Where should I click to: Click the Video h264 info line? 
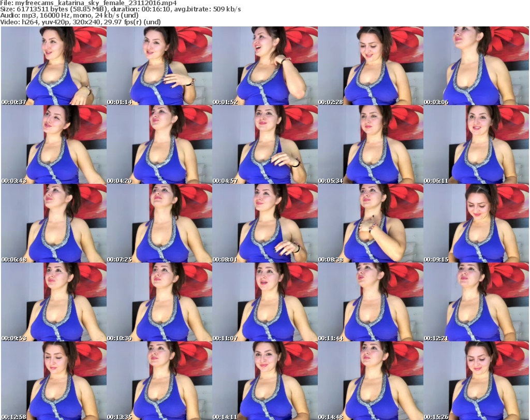(80, 22)
